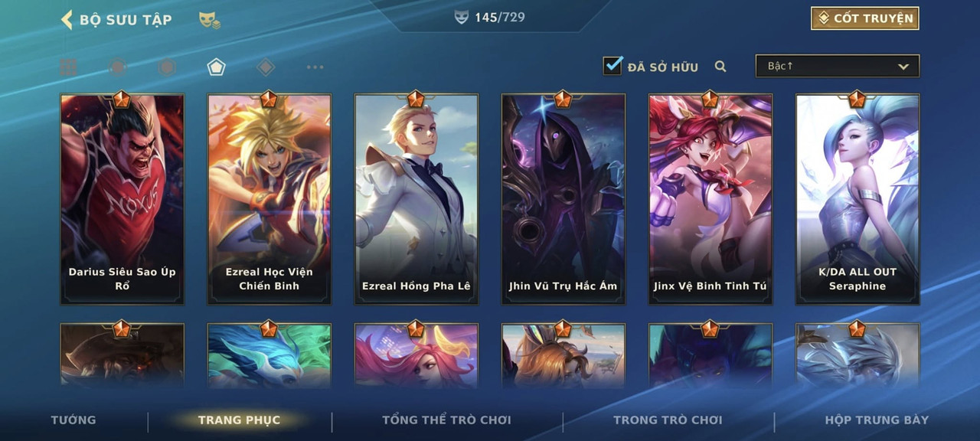The width and height of the screenshot is (980, 441).
Task: Open the Hộp Trưng Bày tab
Action: [877, 420]
